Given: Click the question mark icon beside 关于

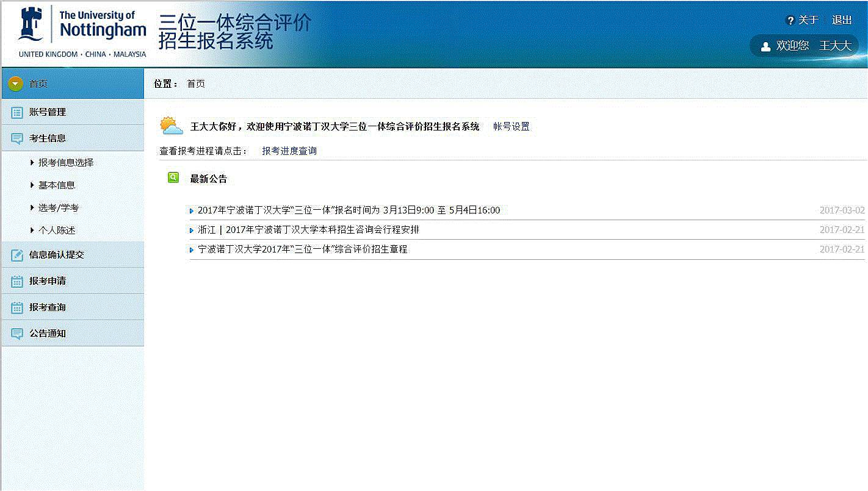Looking at the screenshot, I should coord(790,21).
